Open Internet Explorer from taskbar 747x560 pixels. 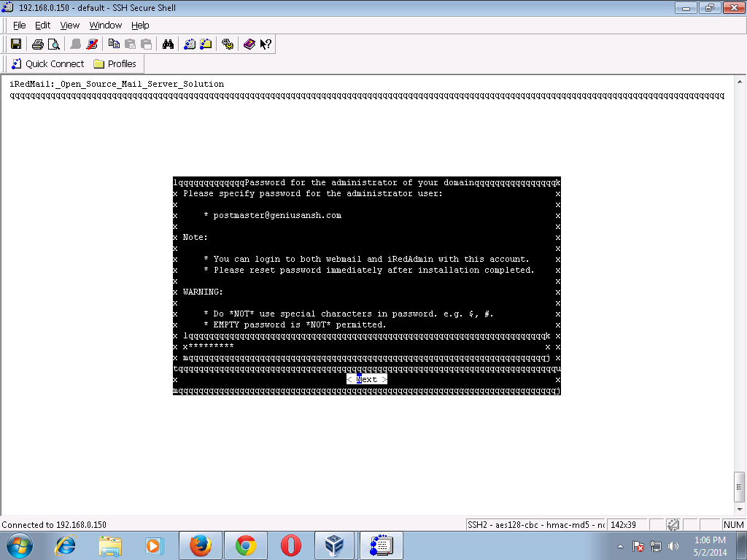(65, 545)
